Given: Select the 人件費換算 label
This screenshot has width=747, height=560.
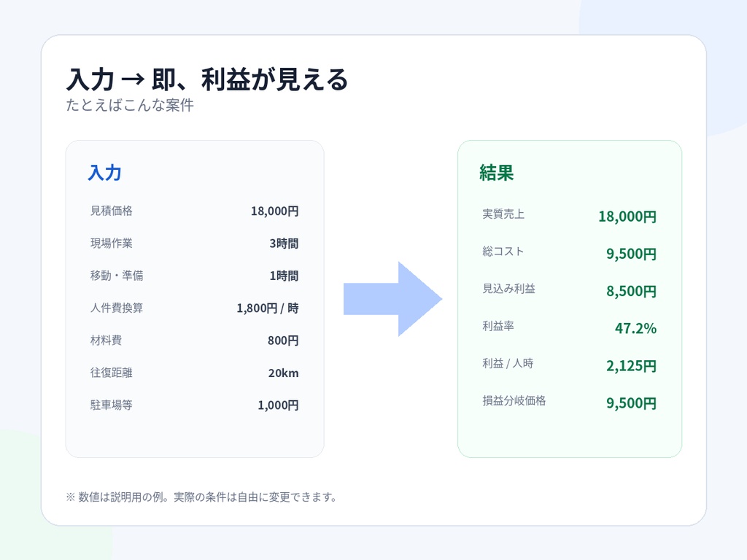Looking at the screenshot, I should tap(117, 308).
